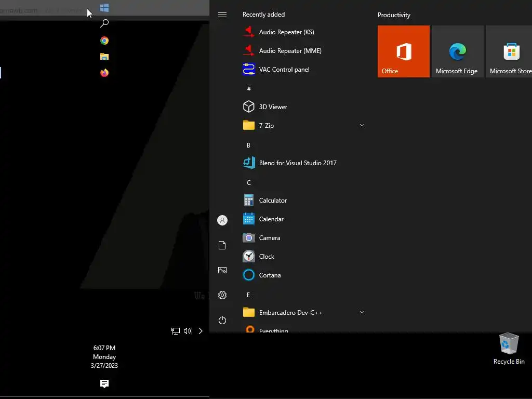Click Recently added heading
Image resolution: width=532 pixels, height=399 pixels.
click(263, 15)
